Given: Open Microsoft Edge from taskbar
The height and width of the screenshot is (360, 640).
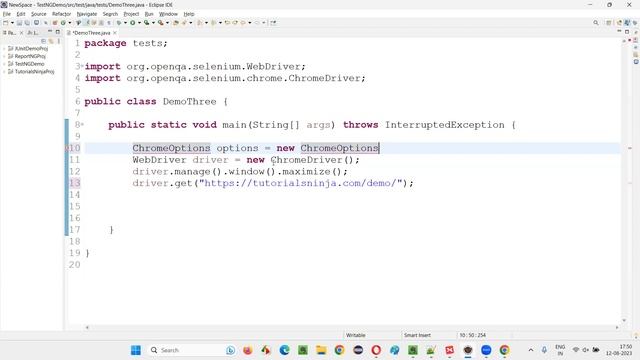Looking at the screenshot, I should [x=284, y=350].
